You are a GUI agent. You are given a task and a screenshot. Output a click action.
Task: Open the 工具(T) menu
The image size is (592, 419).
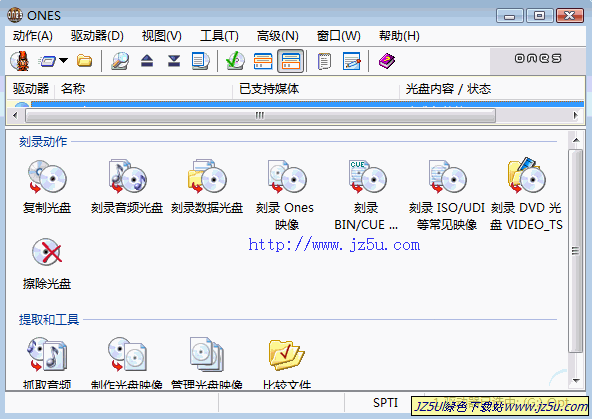219,36
